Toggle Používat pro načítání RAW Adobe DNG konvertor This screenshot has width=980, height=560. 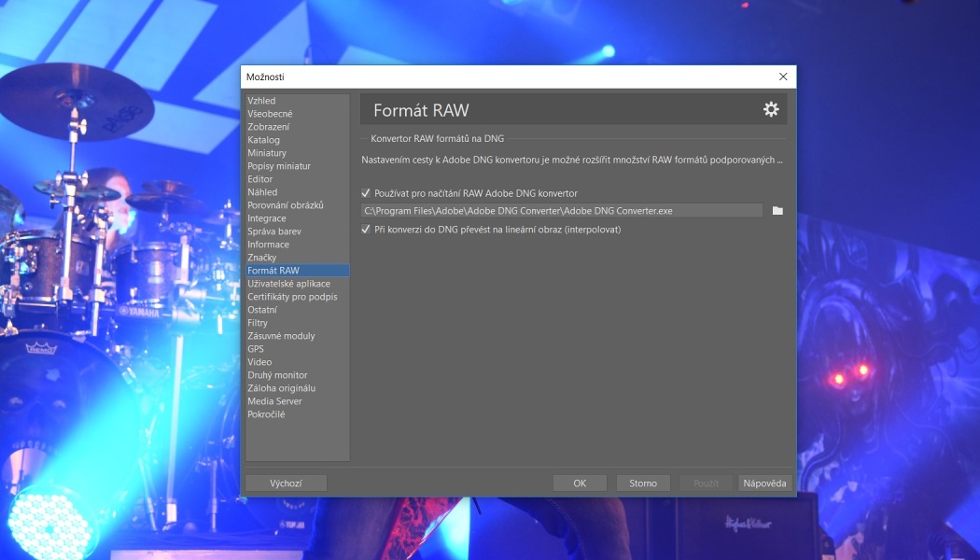point(366,193)
